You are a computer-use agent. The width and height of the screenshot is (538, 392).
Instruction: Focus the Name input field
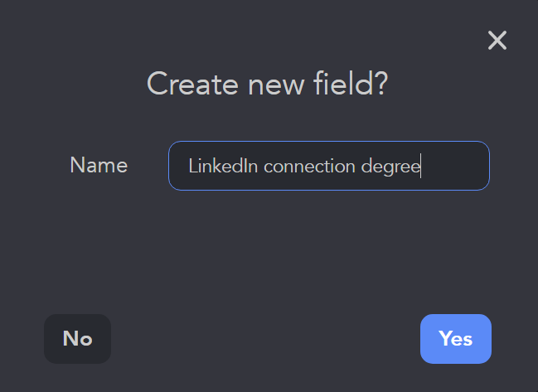point(328,166)
